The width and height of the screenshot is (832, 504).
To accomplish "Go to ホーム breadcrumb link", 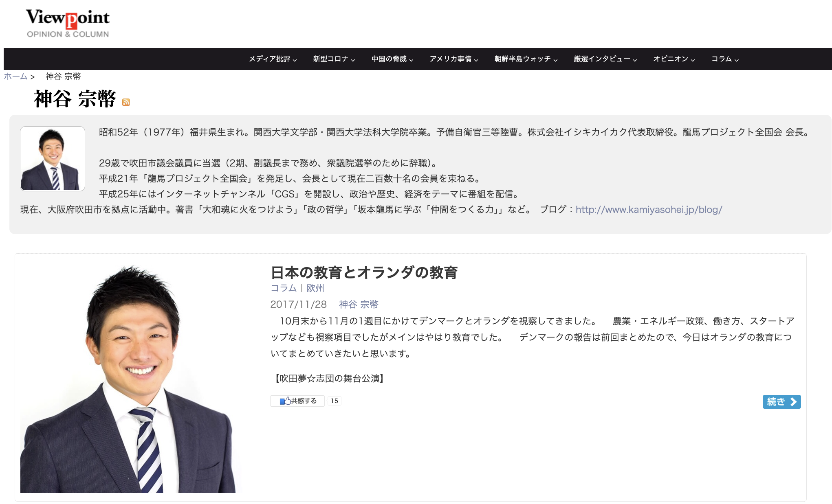I will [15, 77].
